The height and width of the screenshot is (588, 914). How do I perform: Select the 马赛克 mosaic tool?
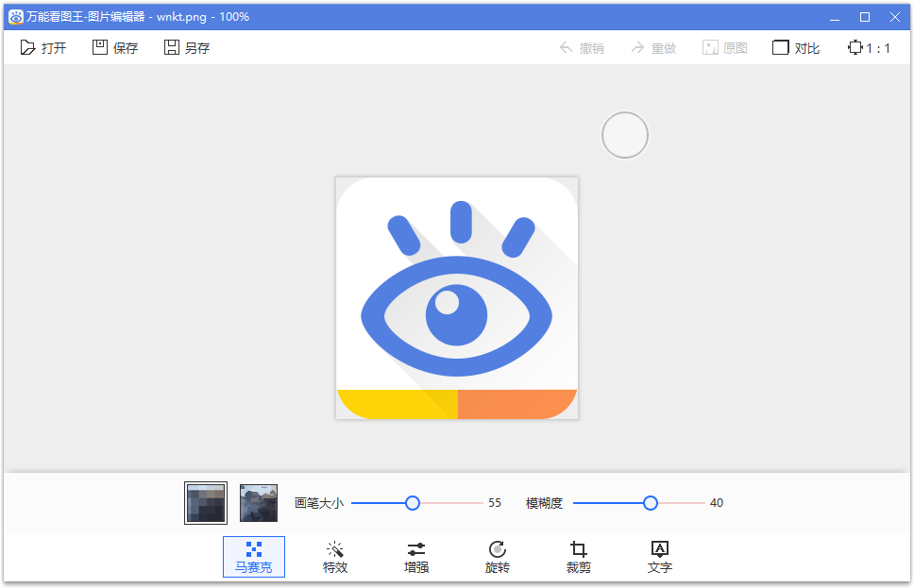pos(254,557)
